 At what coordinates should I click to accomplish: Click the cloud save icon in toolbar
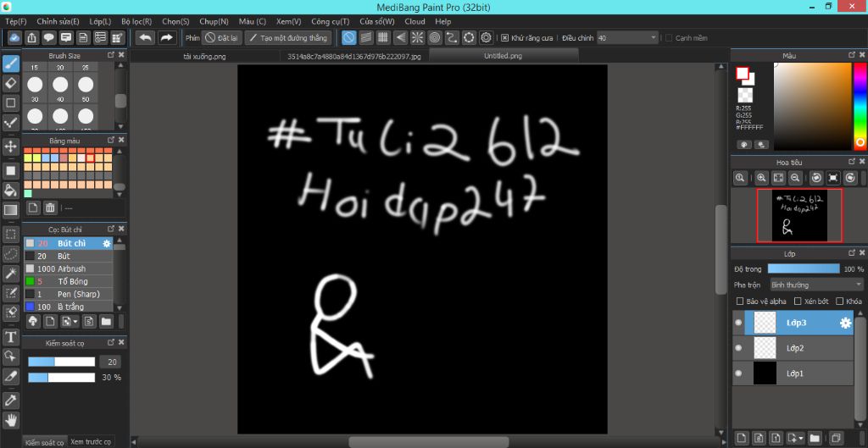click(x=15, y=37)
